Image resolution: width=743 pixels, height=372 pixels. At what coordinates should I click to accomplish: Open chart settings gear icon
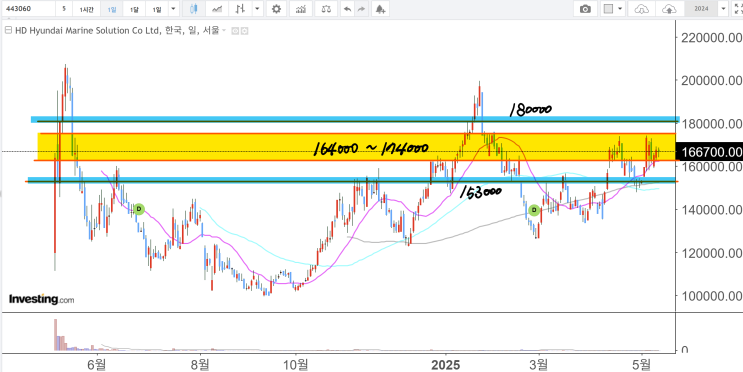tap(276, 9)
